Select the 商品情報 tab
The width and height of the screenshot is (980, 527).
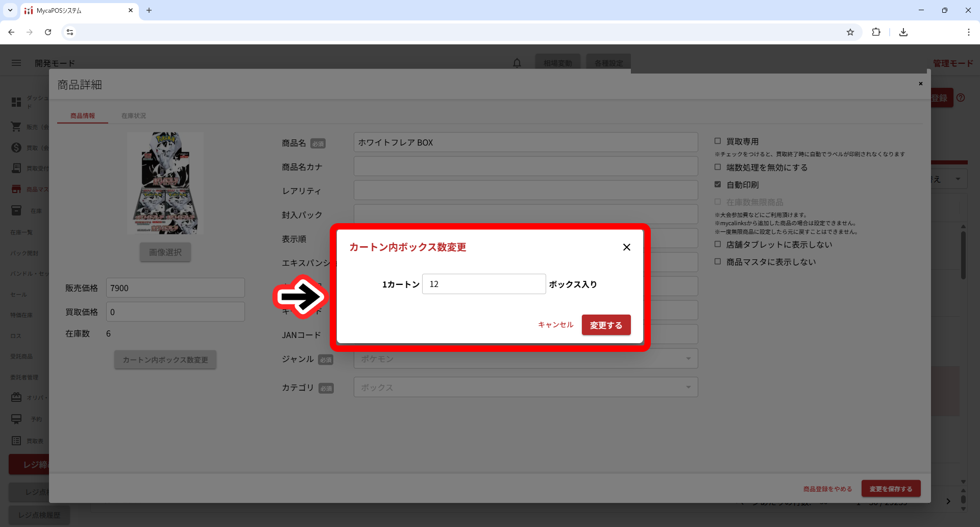[x=83, y=116]
